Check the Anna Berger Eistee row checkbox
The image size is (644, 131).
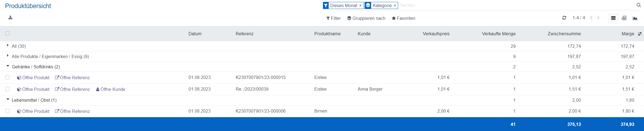coord(7,89)
